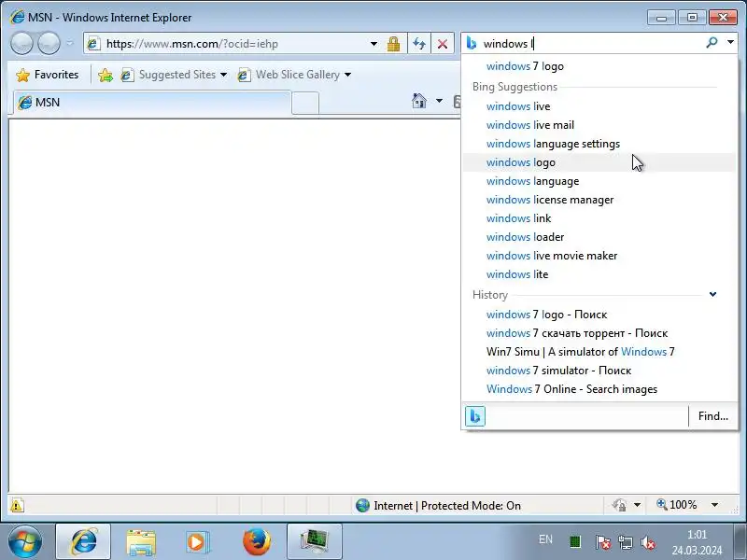747x560 pixels.
Task: Click the green square tray icon
Action: 575,541
